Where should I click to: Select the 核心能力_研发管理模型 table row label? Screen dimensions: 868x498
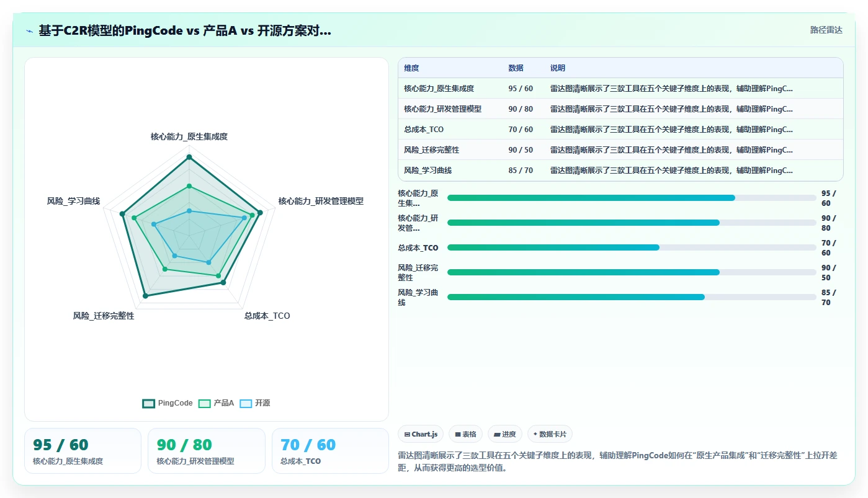[x=442, y=109]
